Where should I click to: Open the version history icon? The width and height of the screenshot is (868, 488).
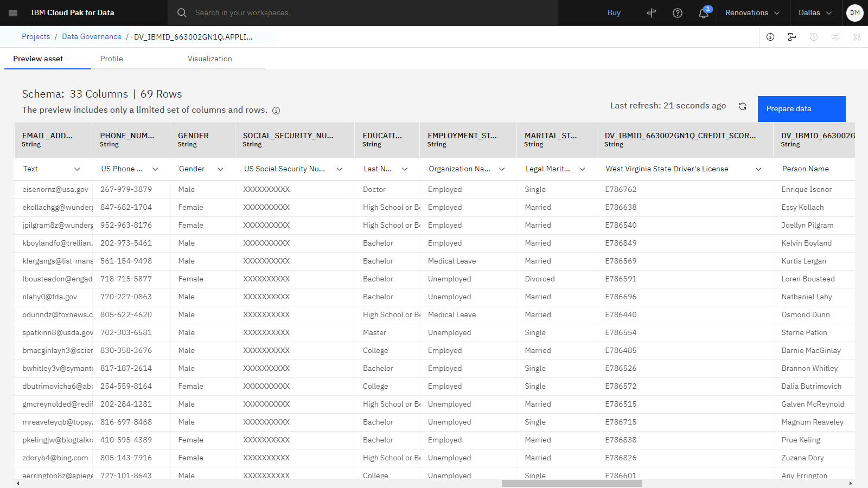pos(814,37)
